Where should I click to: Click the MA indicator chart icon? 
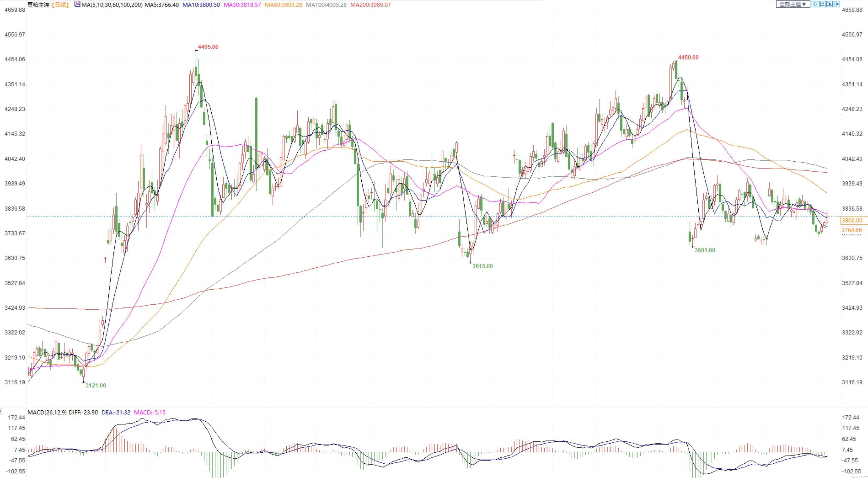78,4
